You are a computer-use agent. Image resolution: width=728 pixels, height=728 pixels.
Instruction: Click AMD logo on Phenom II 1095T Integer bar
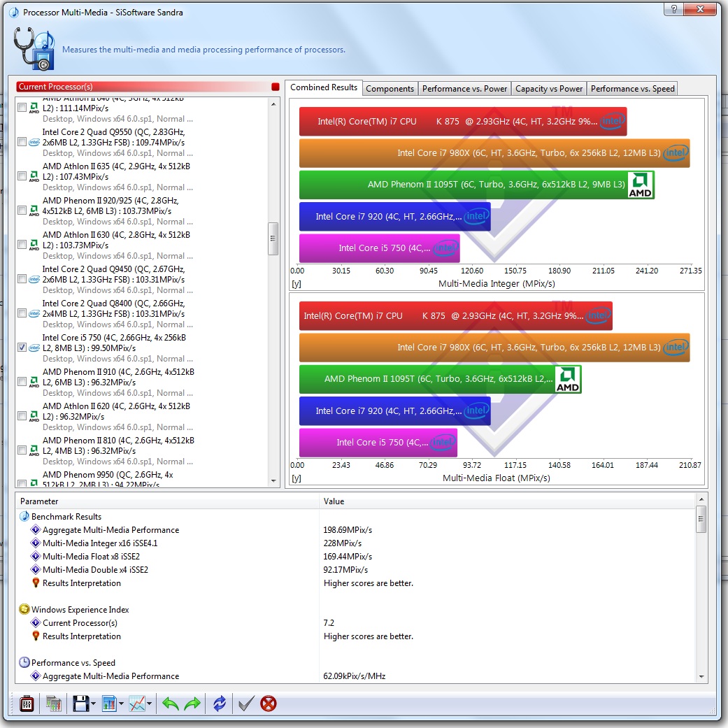641,185
